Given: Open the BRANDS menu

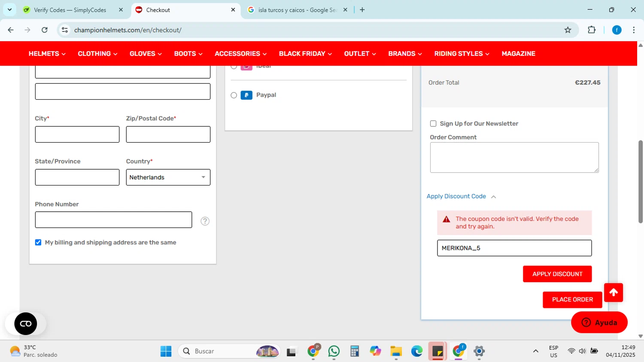Looking at the screenshot, I should click(x=405, y=54).
